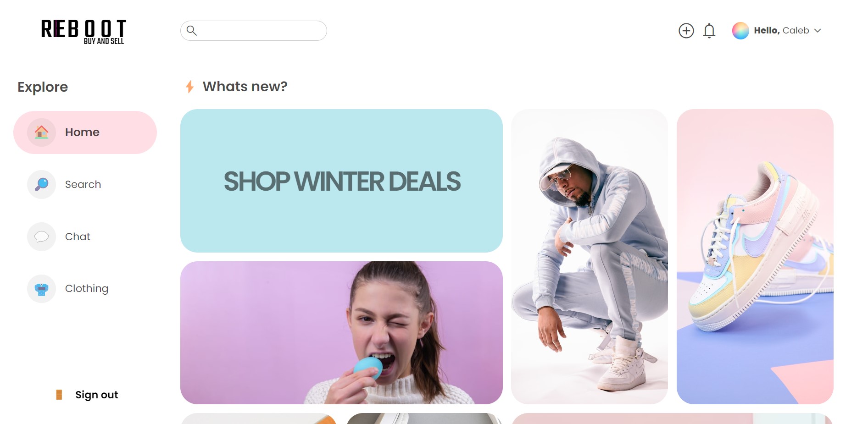This screenshot has width=868, height=424.
Task: Click the REBOOT Buy and Sell logo
Action: (x=83, y=32)
